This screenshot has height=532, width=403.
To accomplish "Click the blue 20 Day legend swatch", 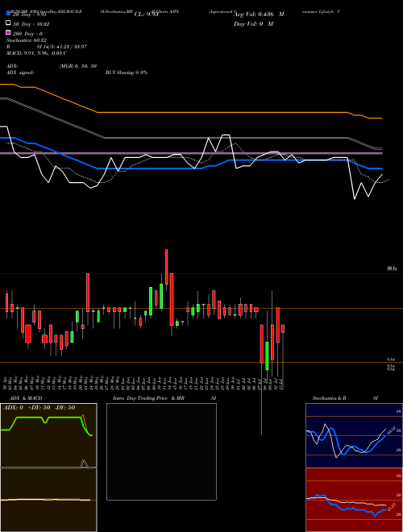I will (8, 13).
